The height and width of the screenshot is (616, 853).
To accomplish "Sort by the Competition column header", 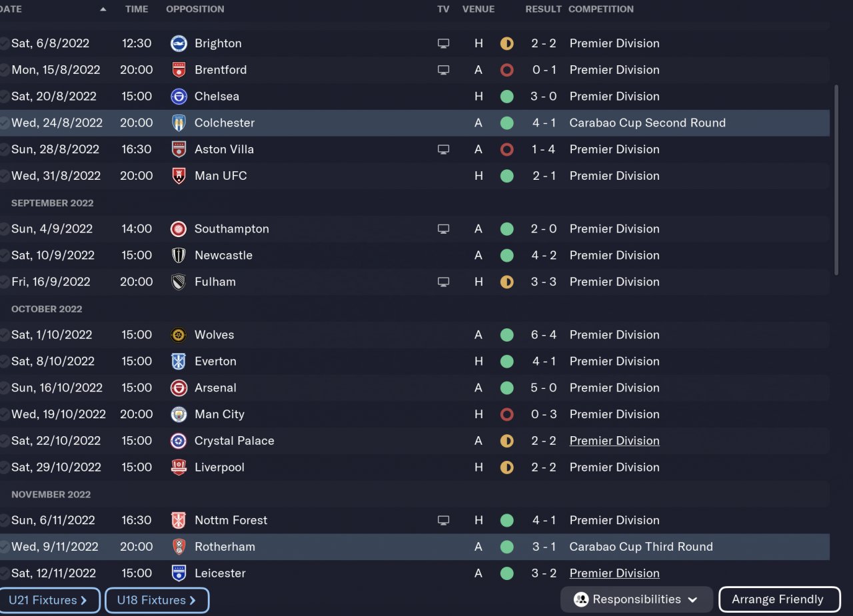I will tap(600, 9).
